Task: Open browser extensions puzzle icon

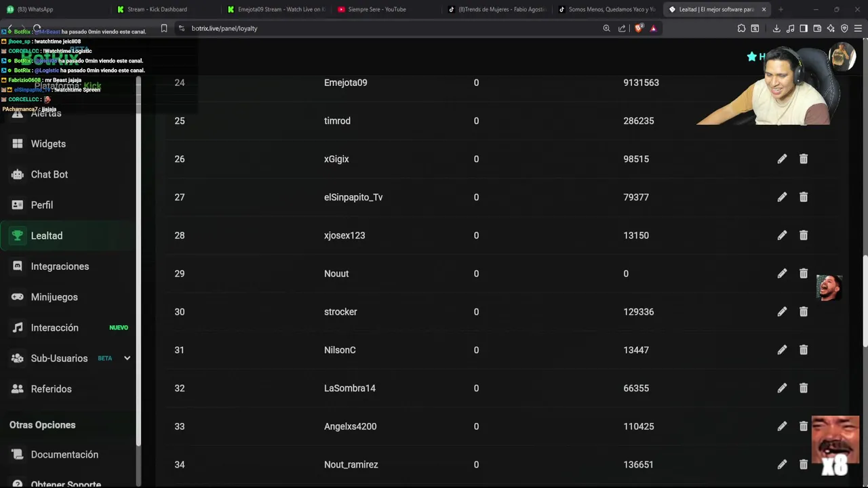Action: coord(741,28)
